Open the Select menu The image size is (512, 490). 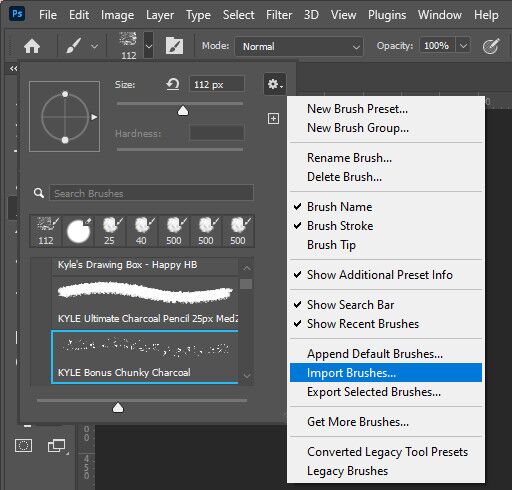click(x=238, y=15)
